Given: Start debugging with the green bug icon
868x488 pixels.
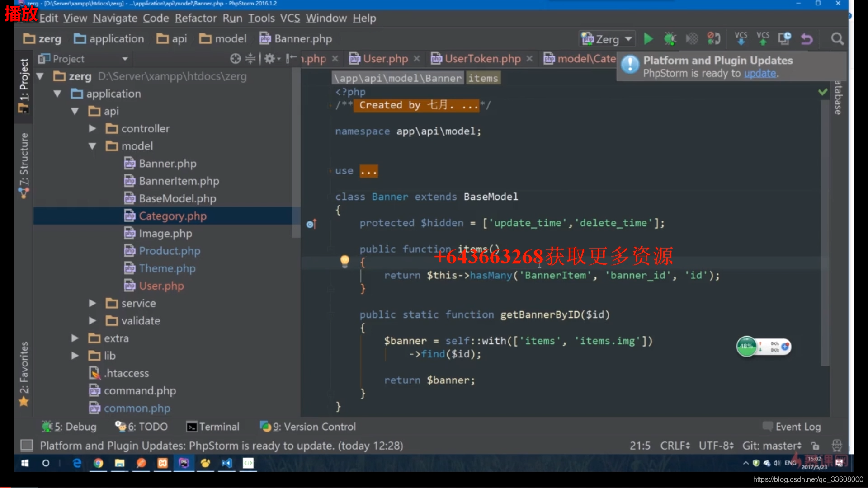Looking at the screenshot, I should [x=670, y=39].
